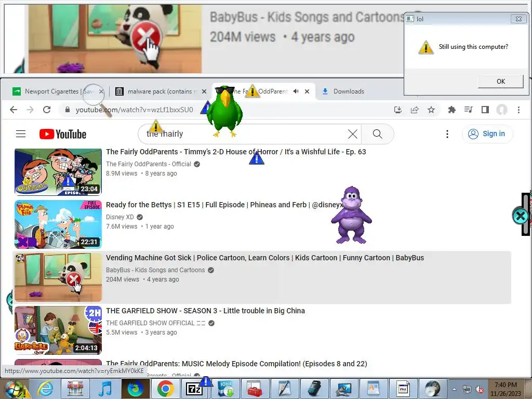This screenshot has height=399, width=532.
Task: Open the WordPad document taskbar icon
Action: [x=374, y=389]
